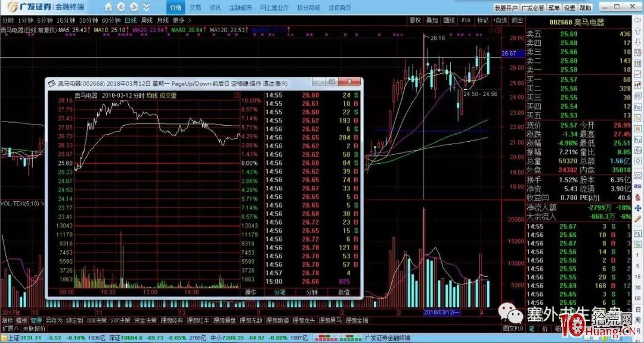Add stock with +自选 button

click(x=500, y=20)
